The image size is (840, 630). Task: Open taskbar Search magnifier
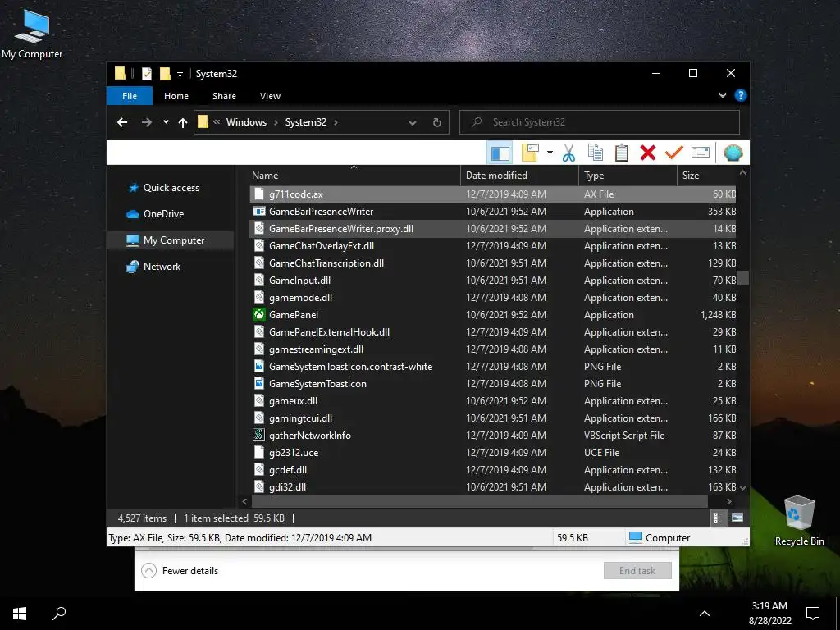[59, 613]
